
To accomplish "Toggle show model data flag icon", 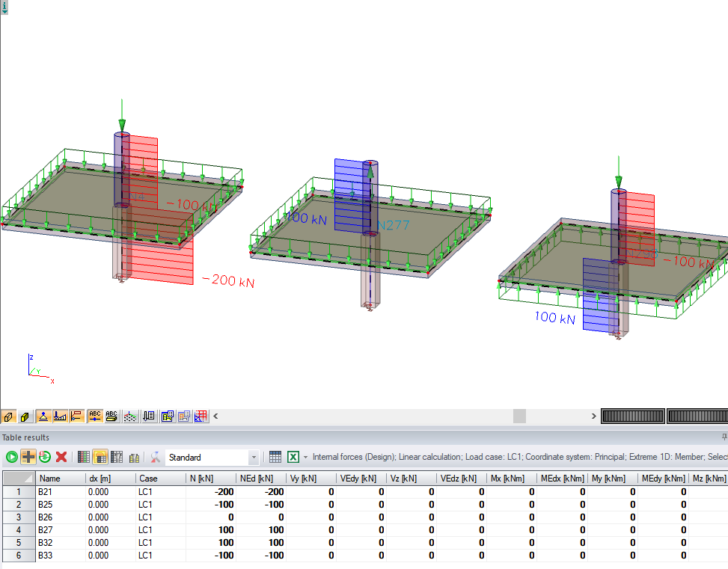I will coord(76,416).
